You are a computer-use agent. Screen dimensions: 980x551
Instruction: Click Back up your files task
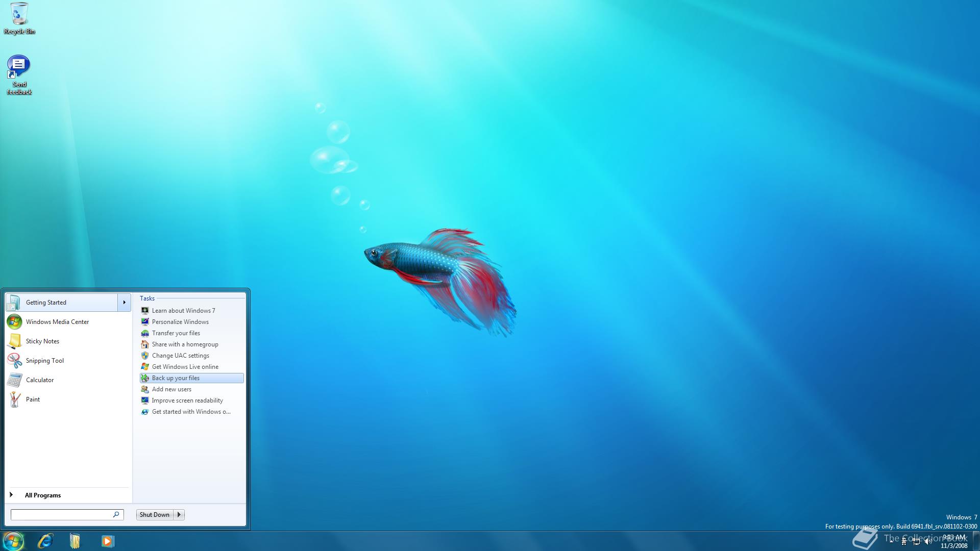pos(191,378)
